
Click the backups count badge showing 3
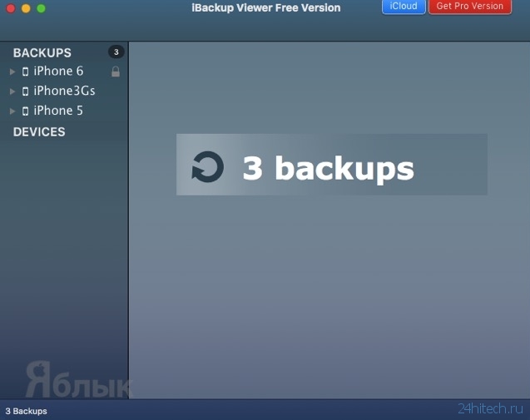116,52
